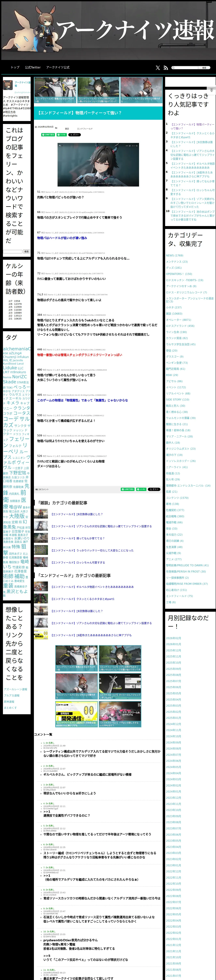Open featured thumbnail 管理人もちもちペンギン説
Screen dimensions: 216x980
[55, 90]
